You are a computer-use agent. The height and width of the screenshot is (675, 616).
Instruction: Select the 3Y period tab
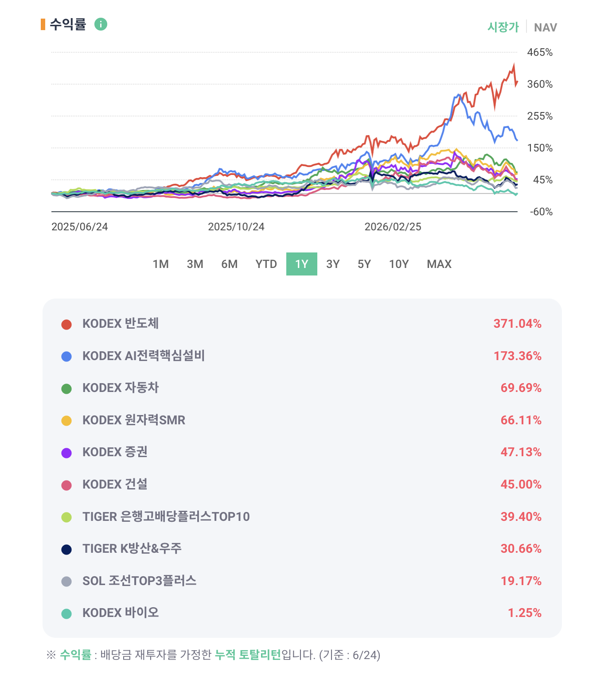(333, 264)
